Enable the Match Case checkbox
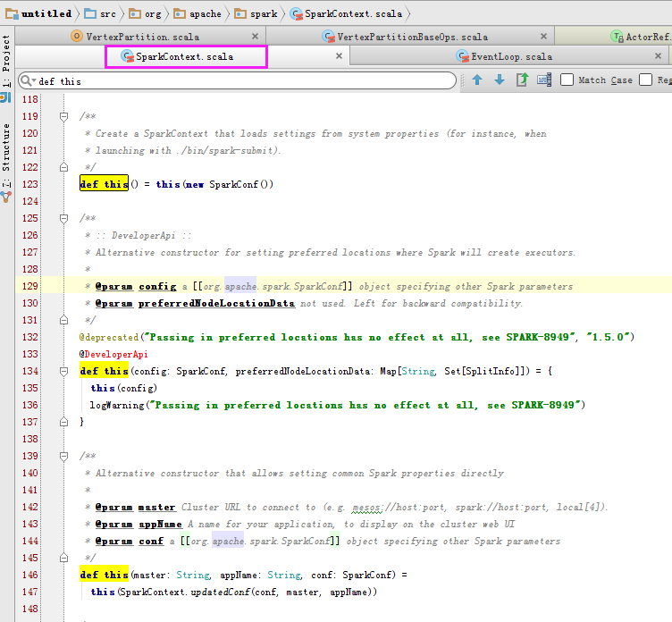The height and width of the screenshot is (622, 672). [567, 80]
